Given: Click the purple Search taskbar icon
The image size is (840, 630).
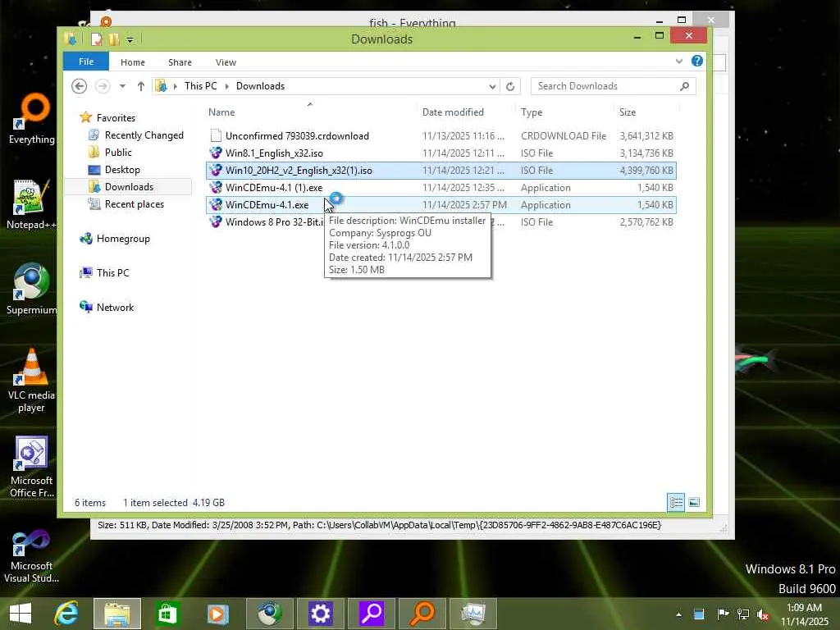Looking at the screenshot, I should [371, 614].
